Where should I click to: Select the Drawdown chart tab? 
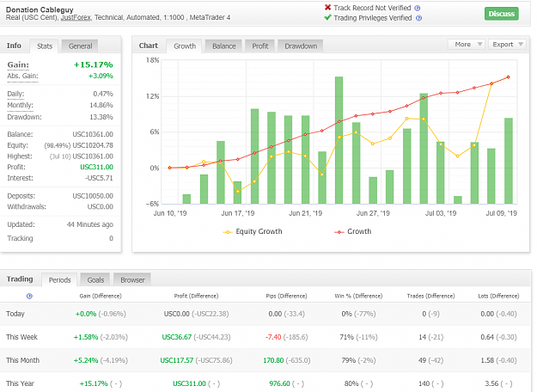click(301, 46)
